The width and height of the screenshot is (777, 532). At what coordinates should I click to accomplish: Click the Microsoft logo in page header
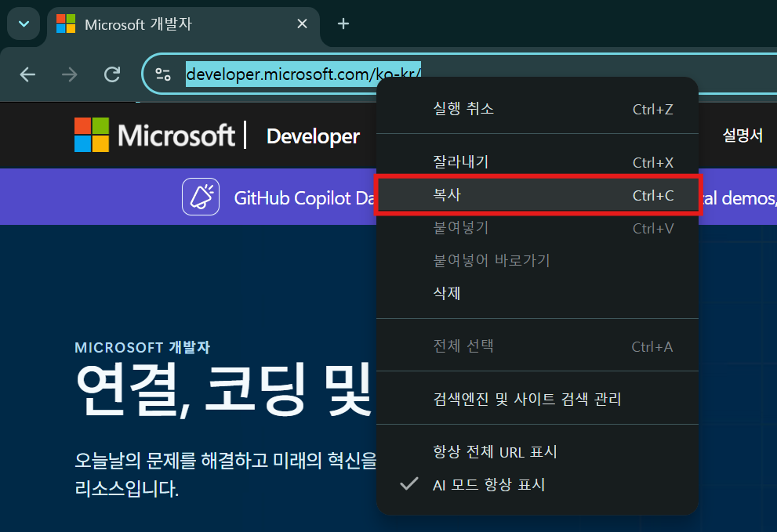coord(154,135)
